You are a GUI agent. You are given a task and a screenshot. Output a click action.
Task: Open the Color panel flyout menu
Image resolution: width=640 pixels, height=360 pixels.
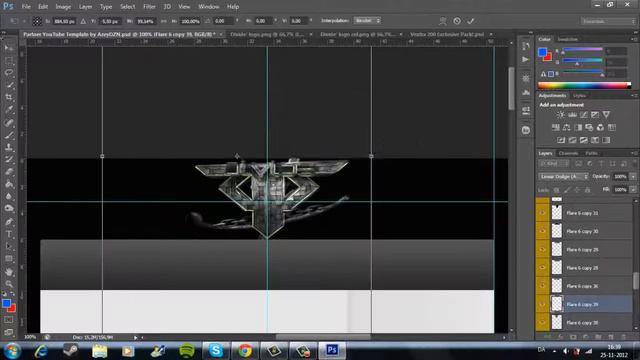(x=634, y=39)
